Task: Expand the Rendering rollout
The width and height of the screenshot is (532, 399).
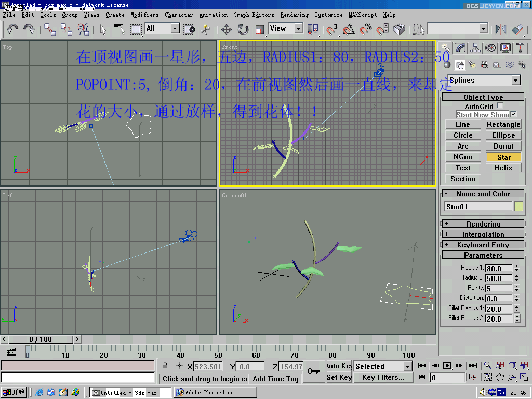Action: pyautogui.click(x=483, y=224)
